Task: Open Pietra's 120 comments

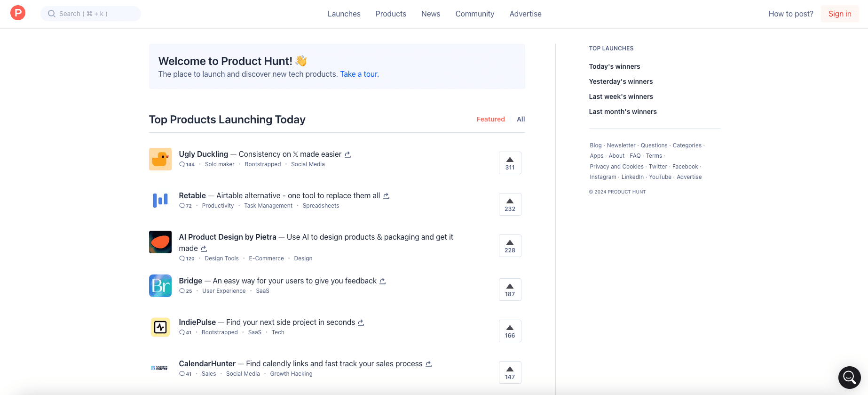Action: point(187,258)
